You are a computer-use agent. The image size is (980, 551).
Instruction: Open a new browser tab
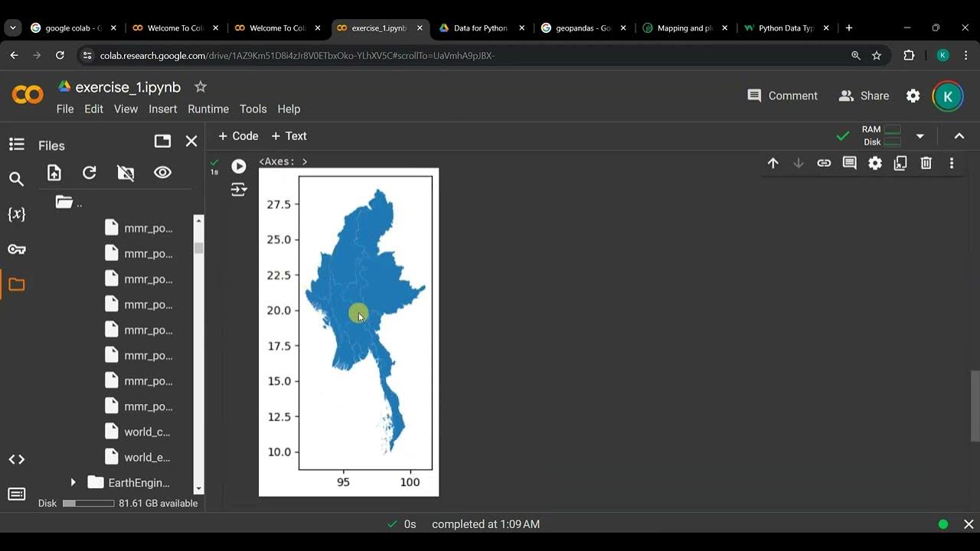pyautogui.click(x=848, y=28)
